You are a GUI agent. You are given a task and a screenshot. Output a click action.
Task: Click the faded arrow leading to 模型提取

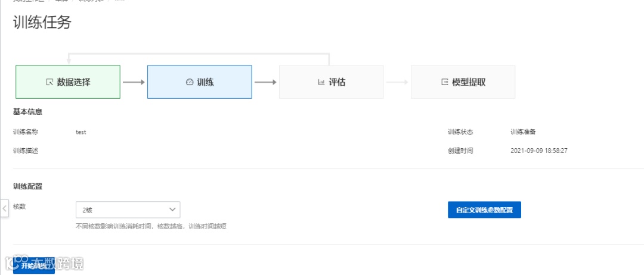point(397,82)
